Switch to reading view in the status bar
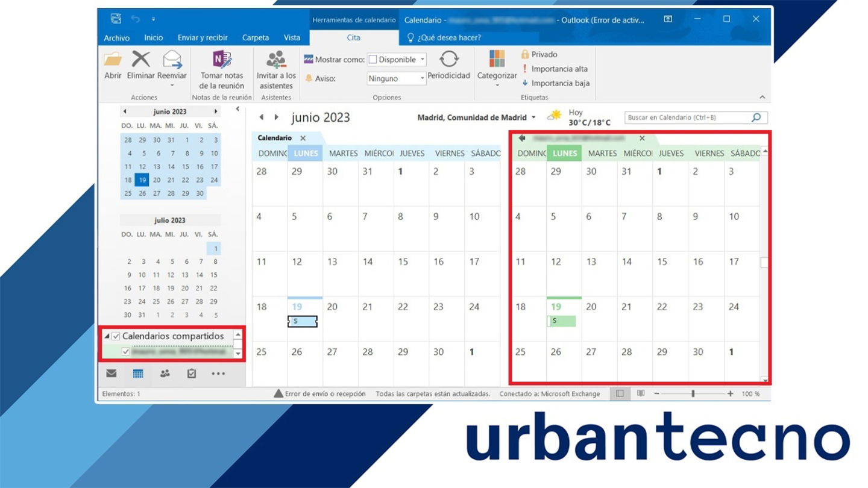This screenshot has height=488, width=868. [640, 393]
